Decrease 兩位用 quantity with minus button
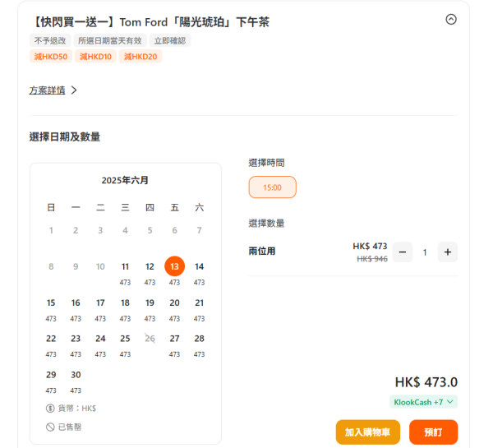493x448 pixels. (x=403, y=252)
